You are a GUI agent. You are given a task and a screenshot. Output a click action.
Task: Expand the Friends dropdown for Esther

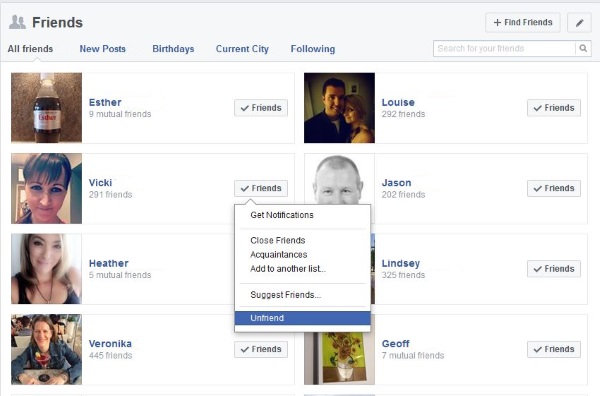point(261,108)
